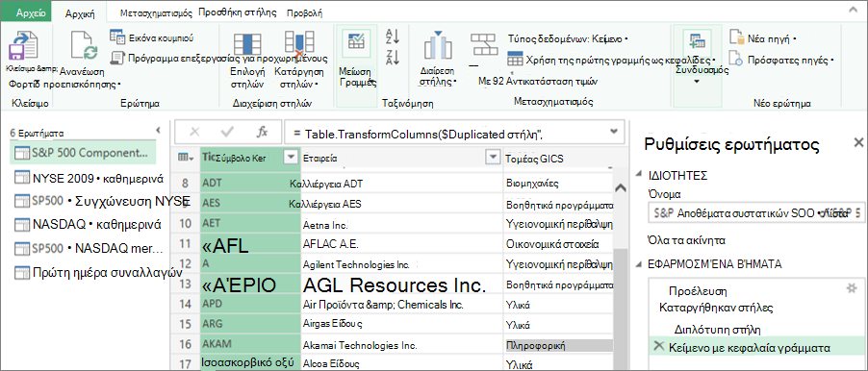This screenshot has height=371, width=868.
Task: Click the Refresh preview icon
Action: [83, 46]
